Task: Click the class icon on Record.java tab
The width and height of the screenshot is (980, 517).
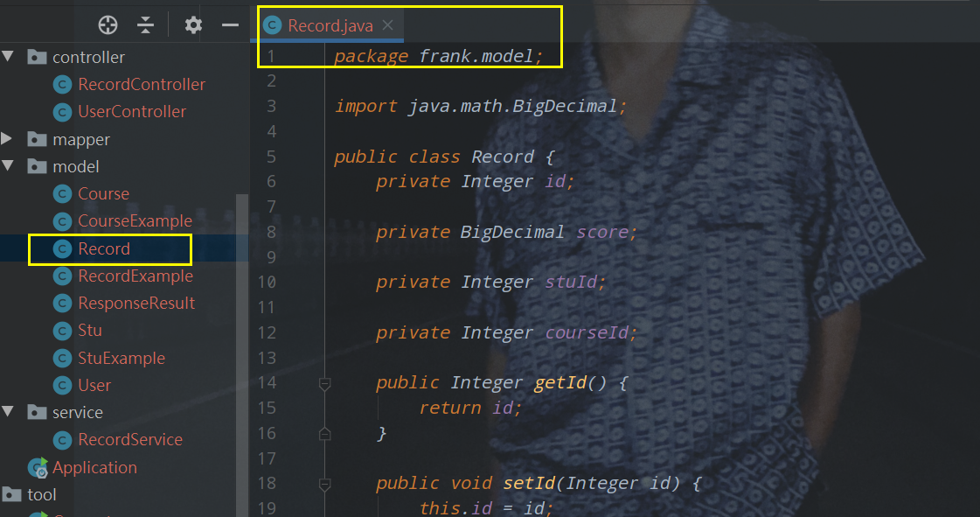Action: 273,25
